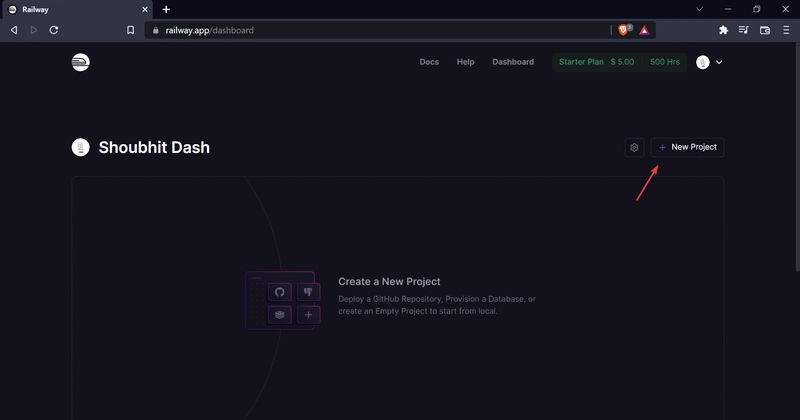Click the bookmark icon in toolbar

click(x=131, y=30)
